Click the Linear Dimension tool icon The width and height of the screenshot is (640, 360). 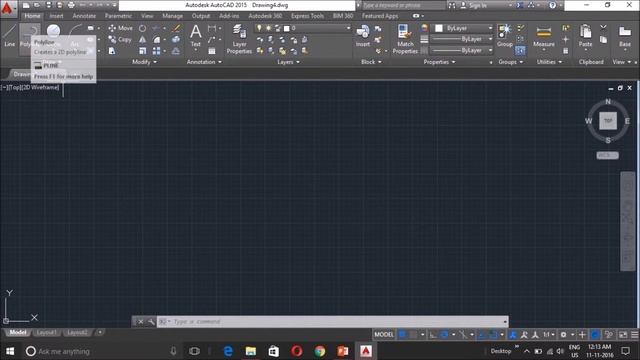[x=211, y=28]
